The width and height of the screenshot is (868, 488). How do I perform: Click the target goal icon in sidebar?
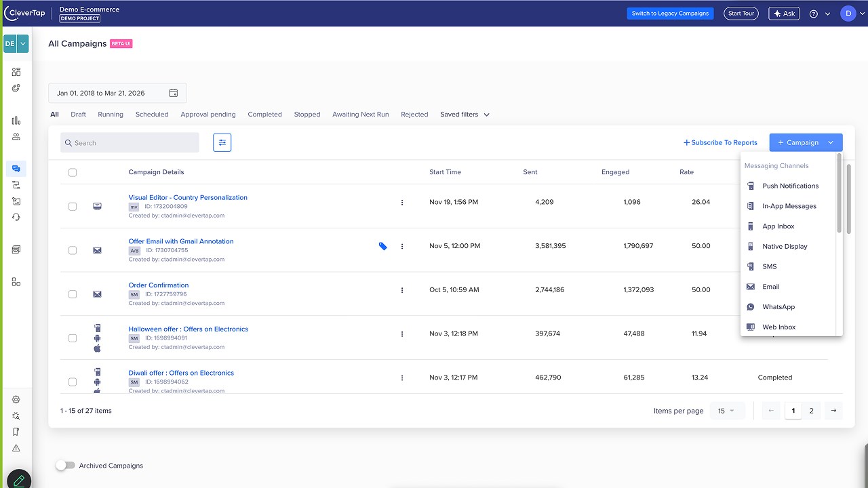coord(16,88)
